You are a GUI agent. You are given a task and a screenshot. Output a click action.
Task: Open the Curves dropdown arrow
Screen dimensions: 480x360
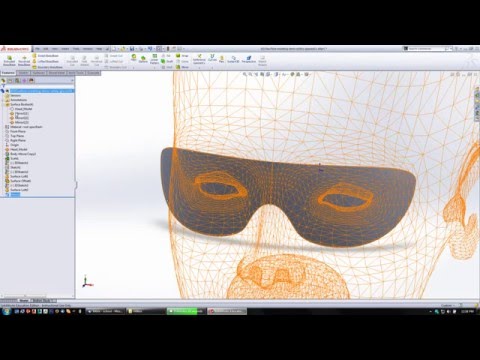point(212,68)
